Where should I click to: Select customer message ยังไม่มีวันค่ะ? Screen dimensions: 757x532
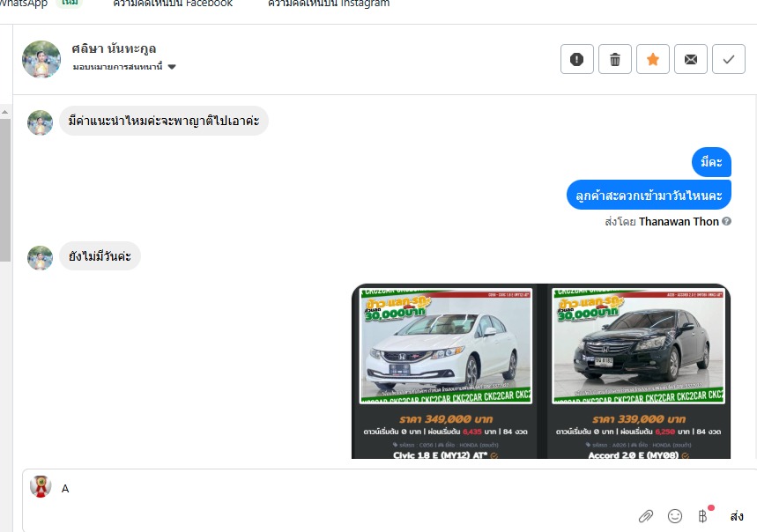point(100,256)
